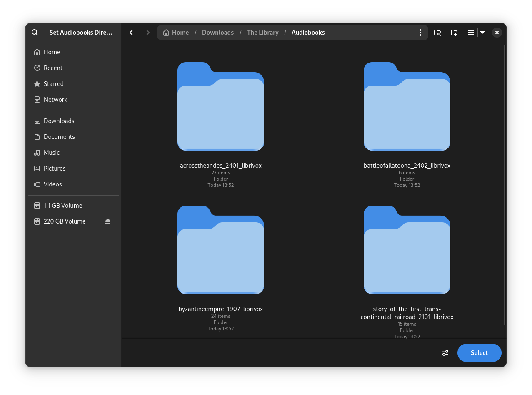This screenshot has width=532, height=395.
Task: Go to Music folder in sidebar
Action: coord(52,153)
